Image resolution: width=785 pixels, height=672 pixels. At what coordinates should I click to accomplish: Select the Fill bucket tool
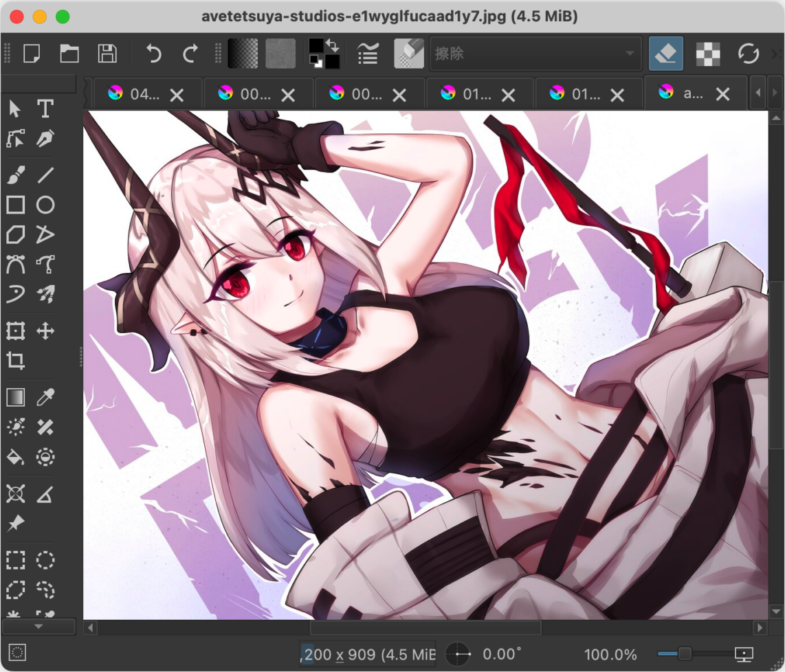[15, 457]
